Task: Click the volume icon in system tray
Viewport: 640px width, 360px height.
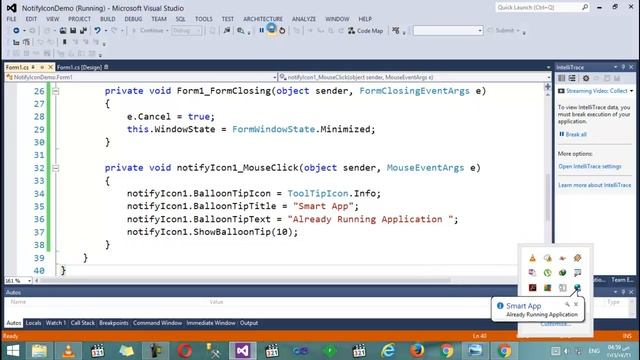Action: tap(566, 351)
